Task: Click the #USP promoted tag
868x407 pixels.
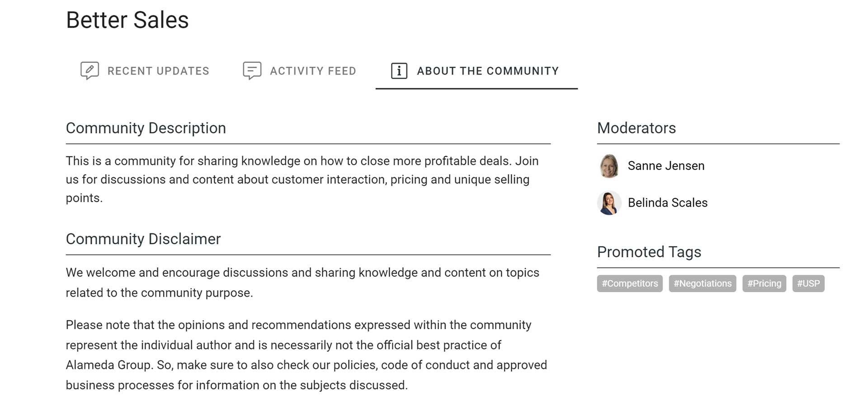Action: (x=808, y=284)
